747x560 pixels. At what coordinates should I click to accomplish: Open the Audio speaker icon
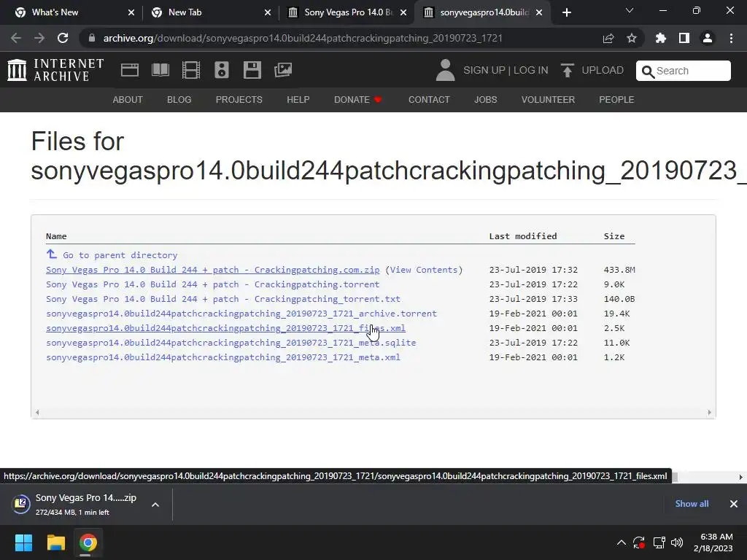[x=222, y=70]
